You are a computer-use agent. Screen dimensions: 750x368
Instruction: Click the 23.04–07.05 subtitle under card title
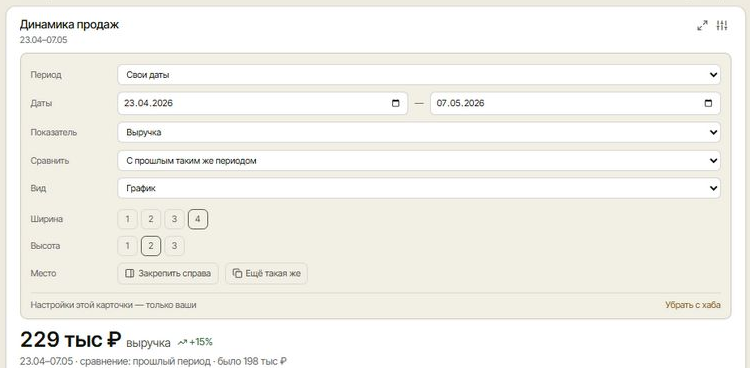pos(44,40)
